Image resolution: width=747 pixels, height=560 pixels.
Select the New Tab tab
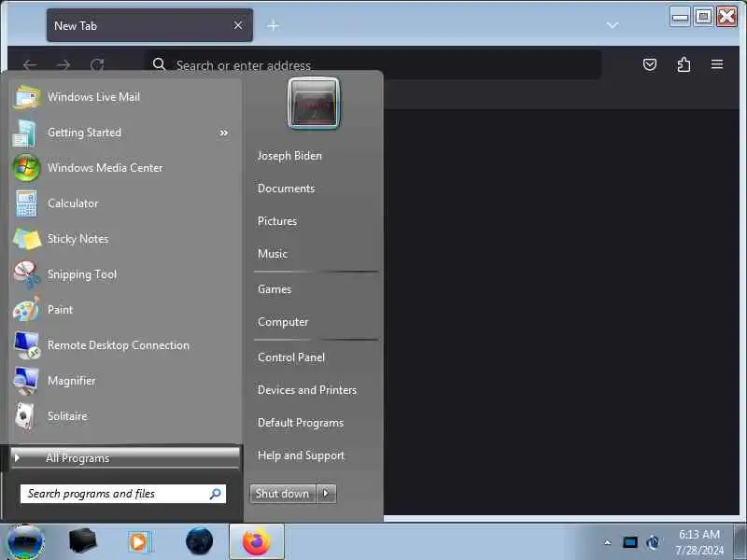click(149, 26)
